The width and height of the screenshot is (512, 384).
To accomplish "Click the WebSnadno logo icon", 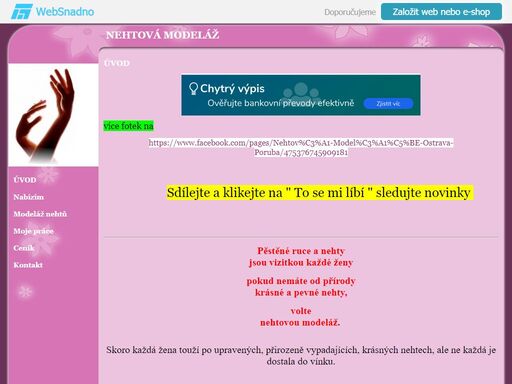I will pos(22,12).
